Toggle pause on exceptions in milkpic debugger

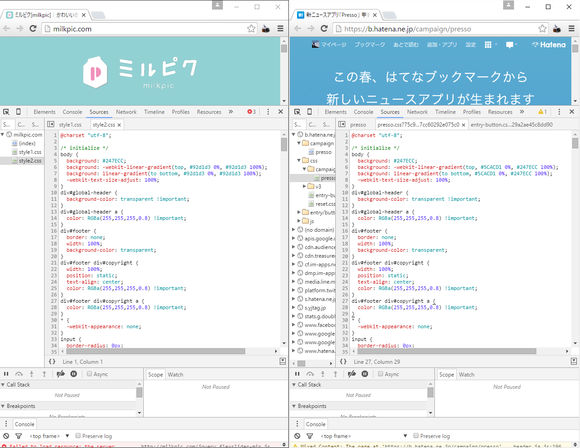[74, 374]
